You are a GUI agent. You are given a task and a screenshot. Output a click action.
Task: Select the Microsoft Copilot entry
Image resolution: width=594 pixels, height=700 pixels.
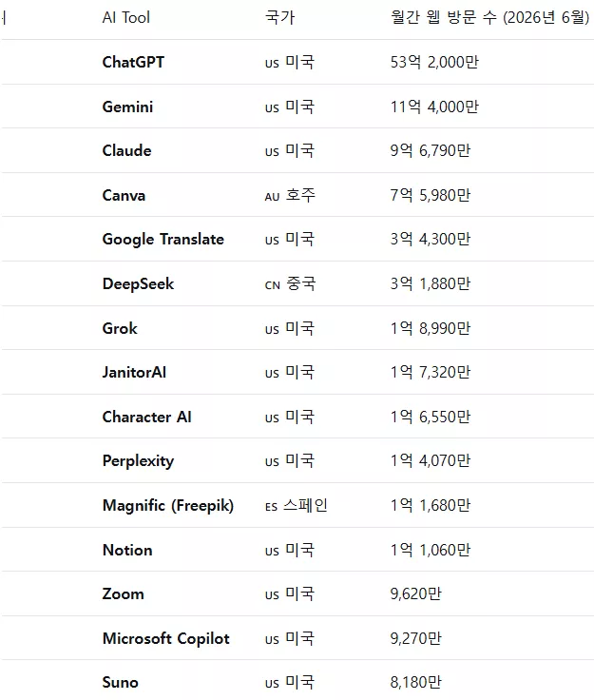tap(166, 638)
